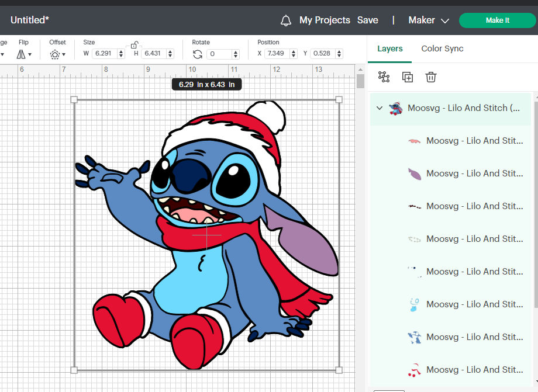Click Stitch's light blue belly on canvas
Image resolution: width=538 pixels, height=392 pixels.
(192, 283)
